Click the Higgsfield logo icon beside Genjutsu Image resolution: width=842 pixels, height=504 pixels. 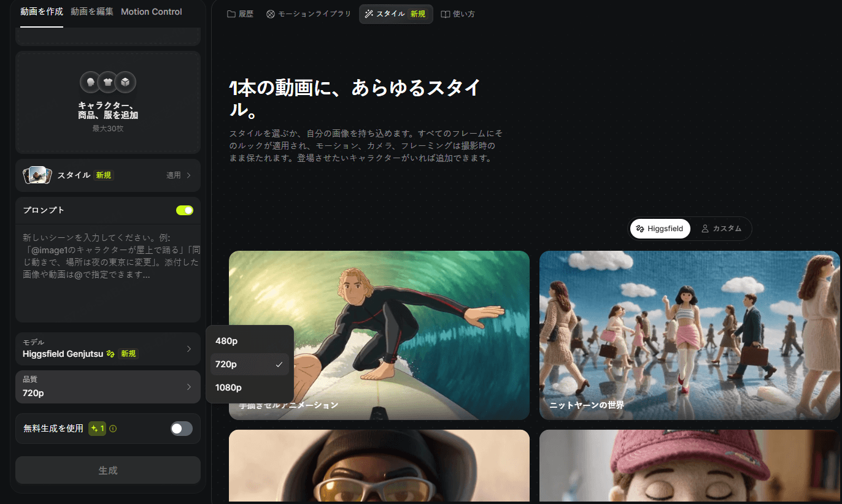pyautogui.click(x=110, y=354)
